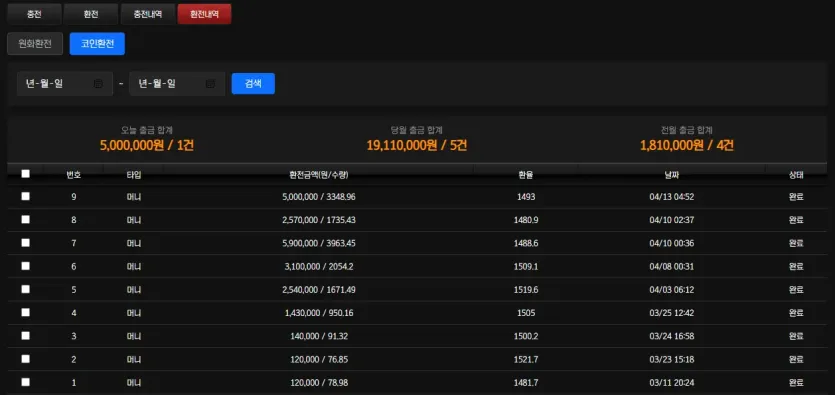
Task: Click the date 03/24 16:58
Action: [x=672, y=336]
